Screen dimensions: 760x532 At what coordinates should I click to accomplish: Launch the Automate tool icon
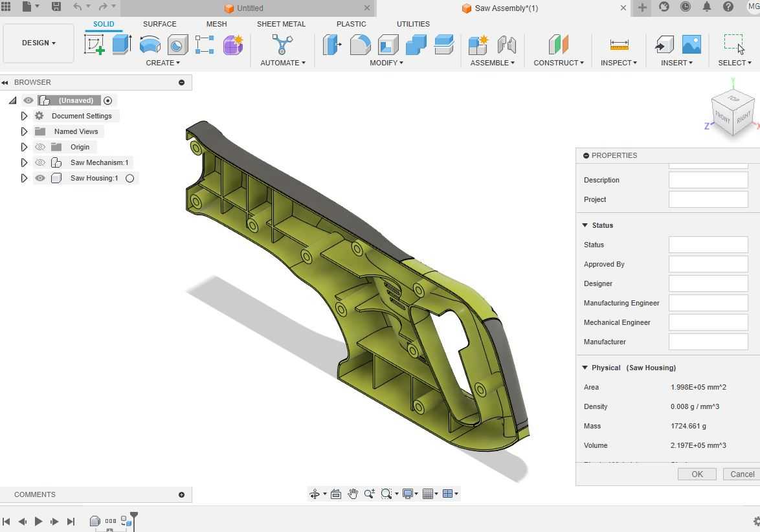[282, 45]
